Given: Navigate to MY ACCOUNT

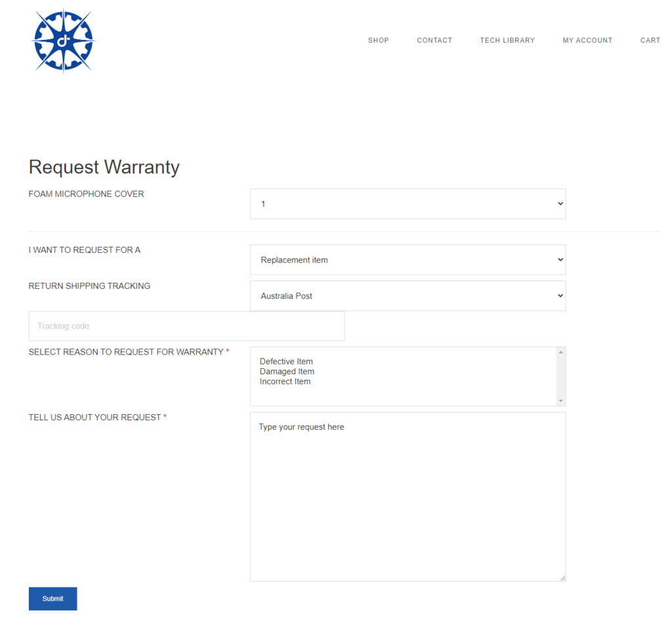Looking at the screenshot, I should point(587,41).
